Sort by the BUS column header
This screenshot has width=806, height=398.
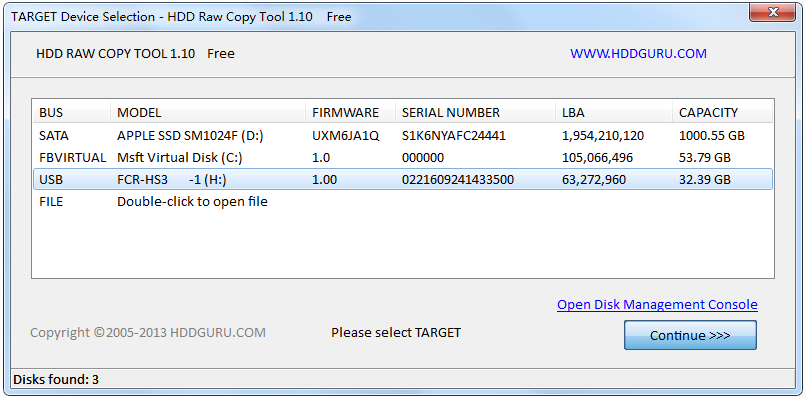[72, 113]
